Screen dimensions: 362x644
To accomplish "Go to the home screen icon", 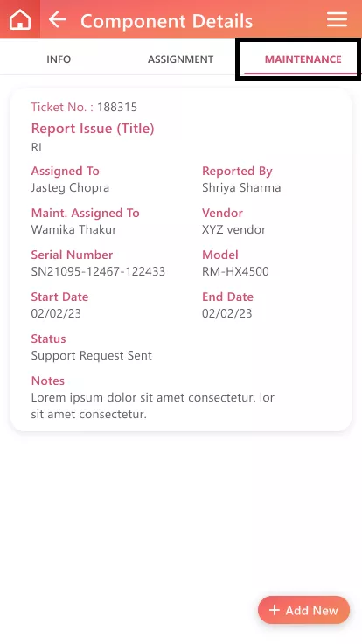I will [20, 19].
